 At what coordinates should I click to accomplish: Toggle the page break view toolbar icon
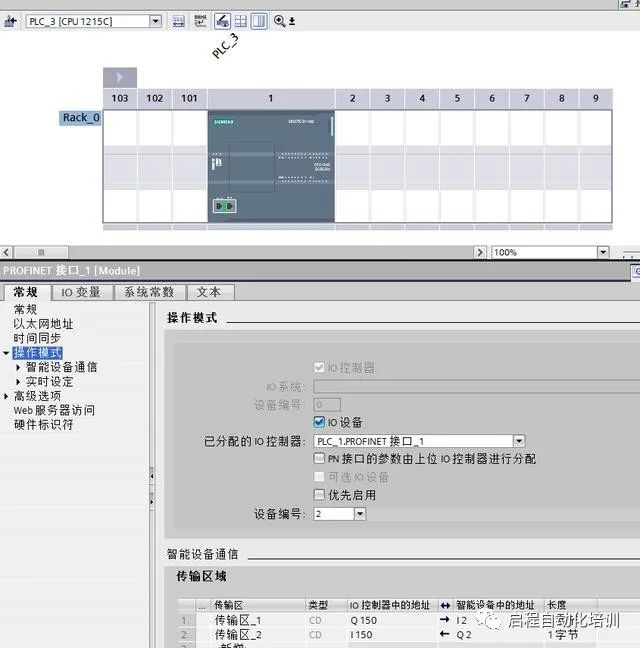click(x=222, y=21)
